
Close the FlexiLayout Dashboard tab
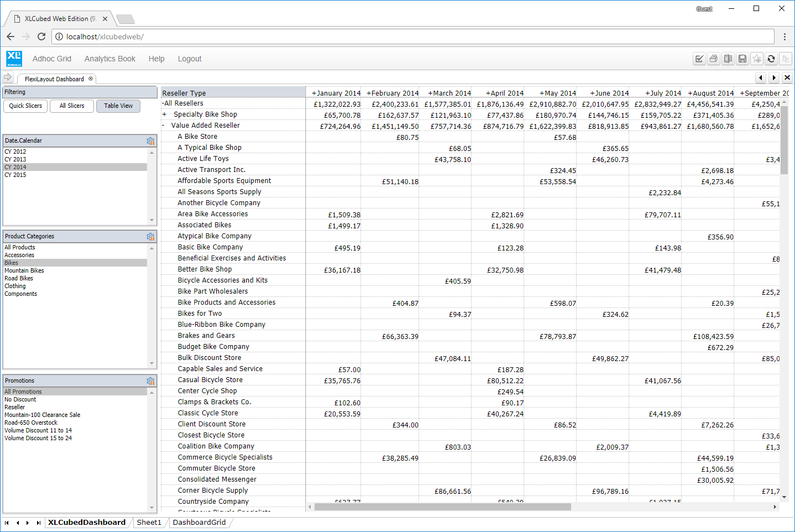(x=91, y=79)
